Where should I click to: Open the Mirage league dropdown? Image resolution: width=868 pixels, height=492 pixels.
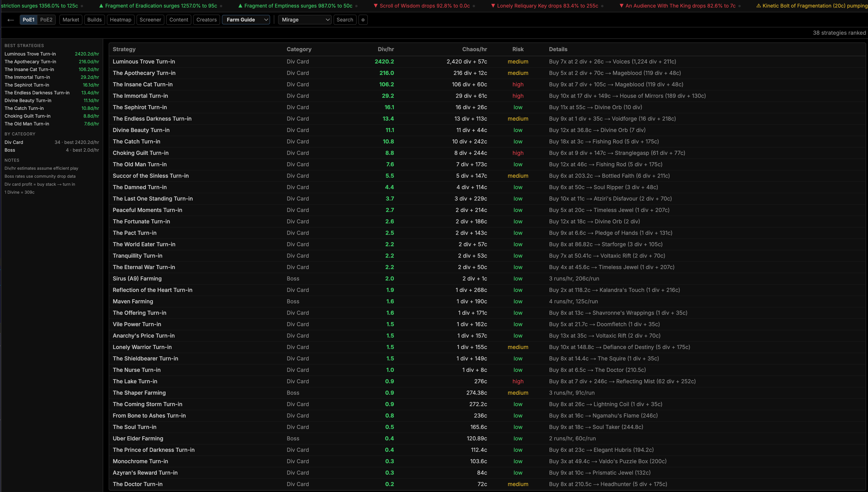pyautogui.click(x=305, y=20)
